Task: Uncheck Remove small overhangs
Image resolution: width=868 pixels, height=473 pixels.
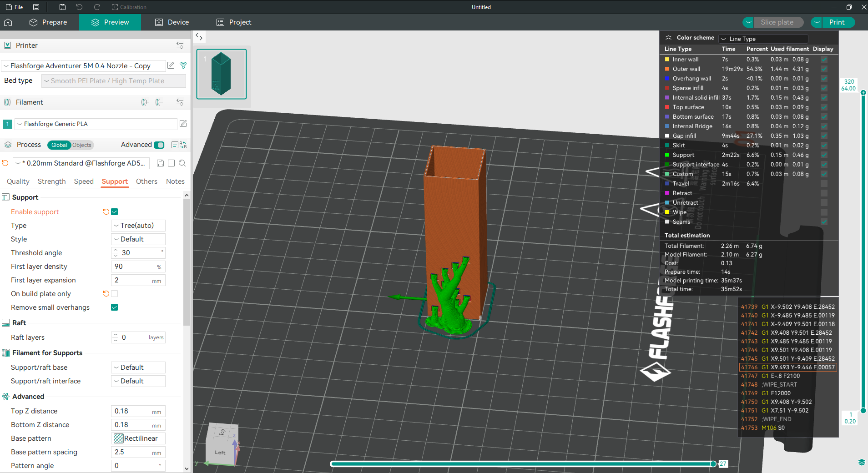Action: click(x=115, y=307)
